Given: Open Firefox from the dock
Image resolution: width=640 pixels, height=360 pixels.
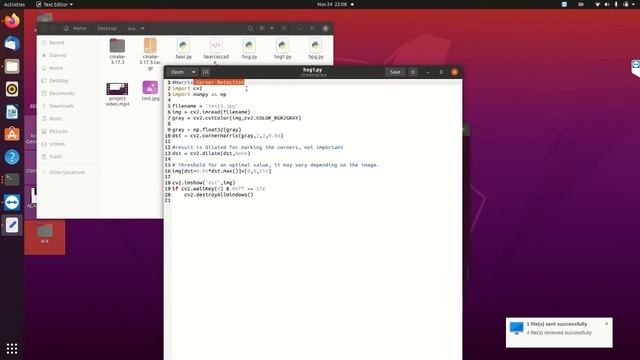Looking at the screenshot, I should 12,21.
